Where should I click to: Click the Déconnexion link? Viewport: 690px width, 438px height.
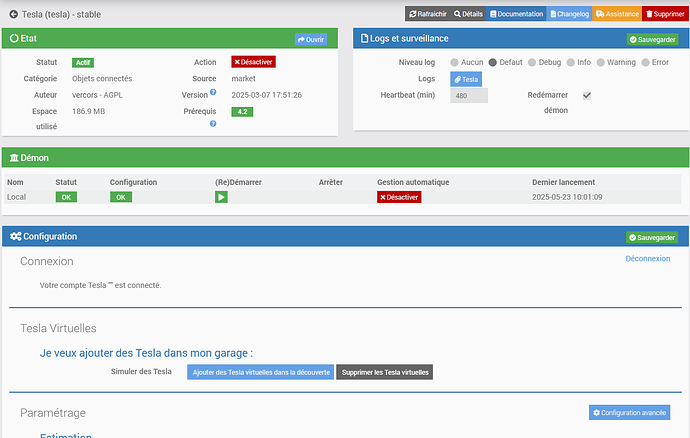point(648,259)
